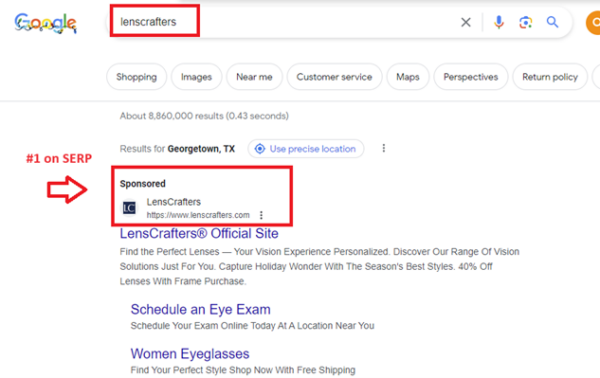
Task: Select the Near me filter chip
Action: [254, 77]
